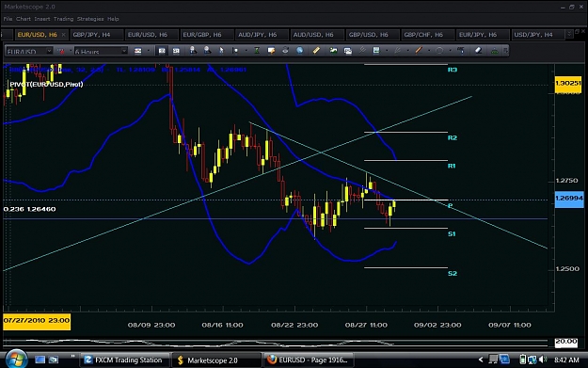The height and width of the screenshot is (368, 588).
Task: Expand arrow next to red symbol icon
Action: (x=71, y=51)
